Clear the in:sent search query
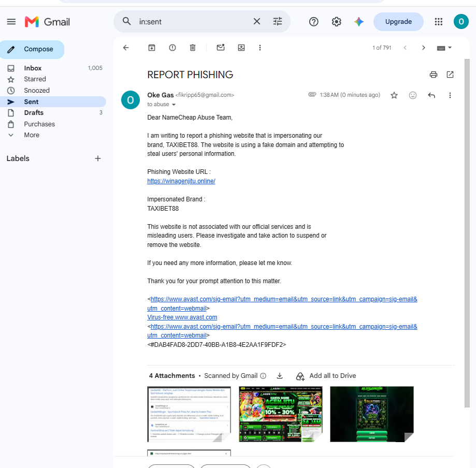 point(257,22)
